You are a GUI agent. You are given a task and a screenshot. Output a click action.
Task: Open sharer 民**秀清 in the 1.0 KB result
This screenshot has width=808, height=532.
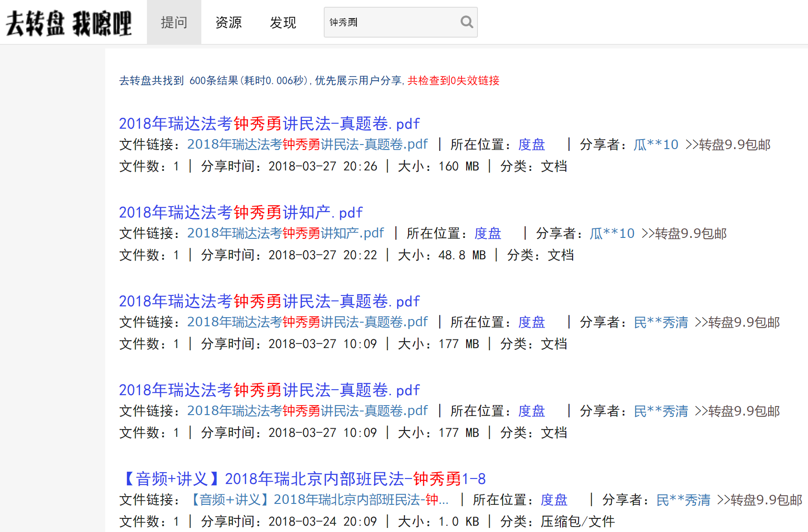point(683,499)
